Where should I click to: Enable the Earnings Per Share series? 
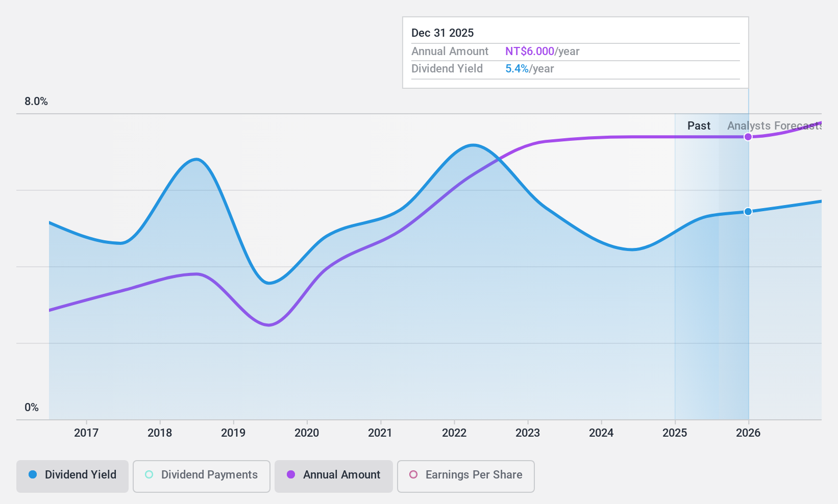tap(466, 476)
